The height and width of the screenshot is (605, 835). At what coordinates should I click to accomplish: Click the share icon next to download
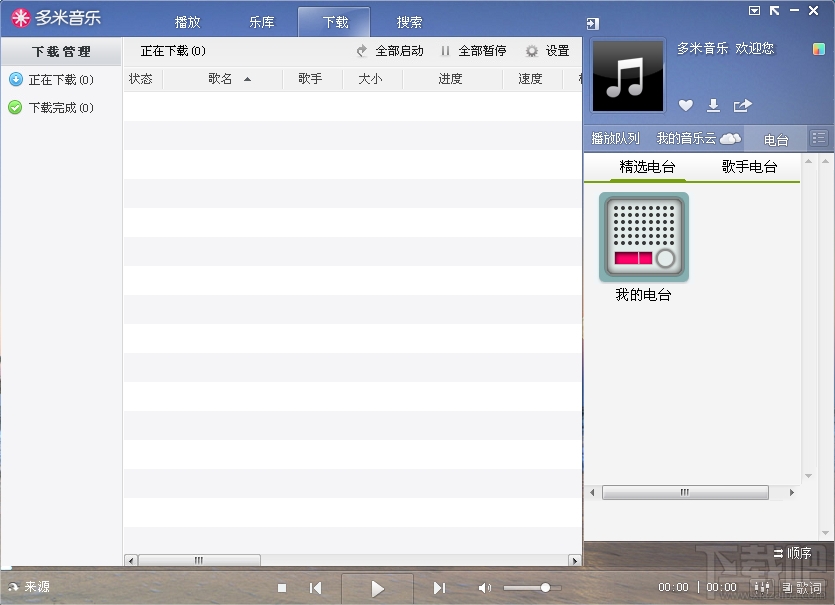pos(741,105)
